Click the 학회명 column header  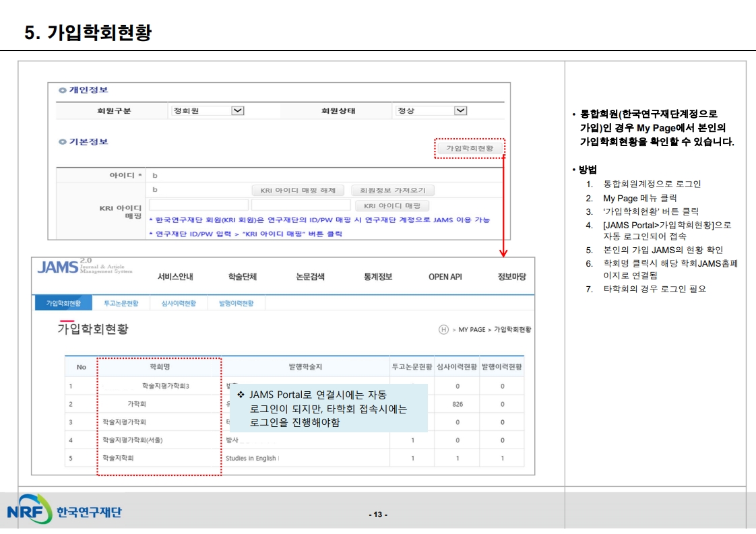click(160, 367)
